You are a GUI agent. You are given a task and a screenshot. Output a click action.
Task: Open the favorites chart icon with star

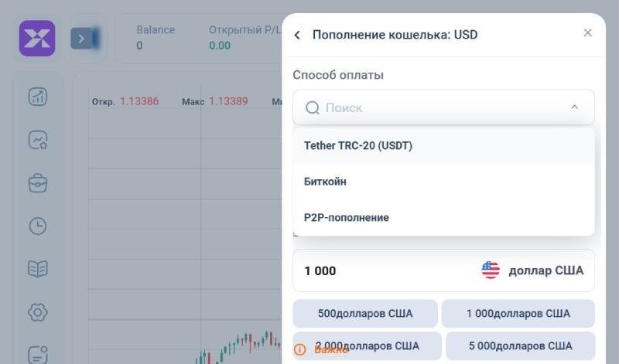(x=38, y=140)
